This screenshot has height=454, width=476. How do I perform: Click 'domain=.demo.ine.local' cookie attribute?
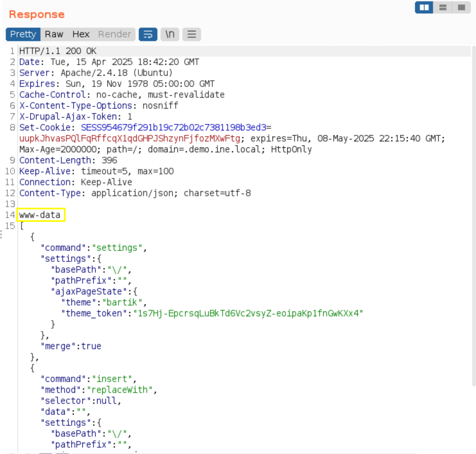click(x=204, y=149)
